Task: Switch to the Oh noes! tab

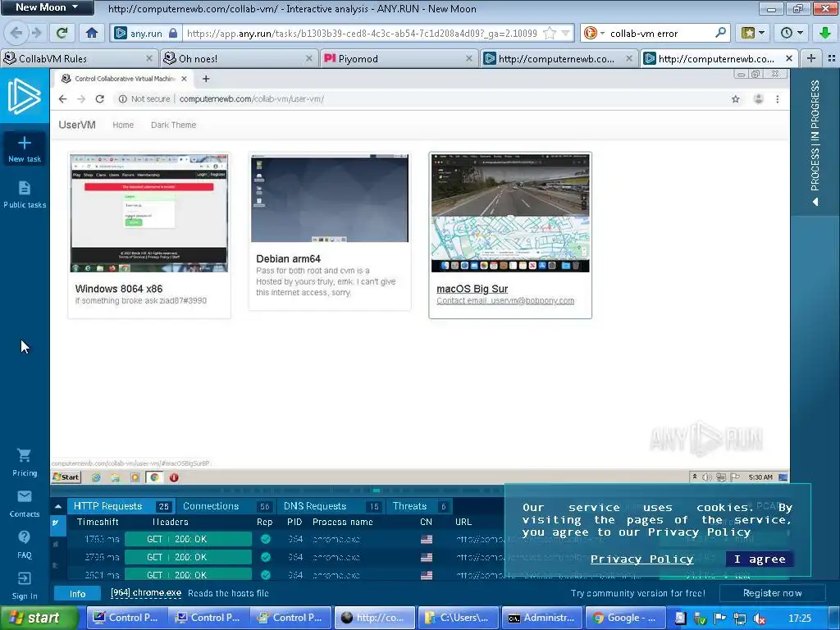Action: click(x=239, y=58)
